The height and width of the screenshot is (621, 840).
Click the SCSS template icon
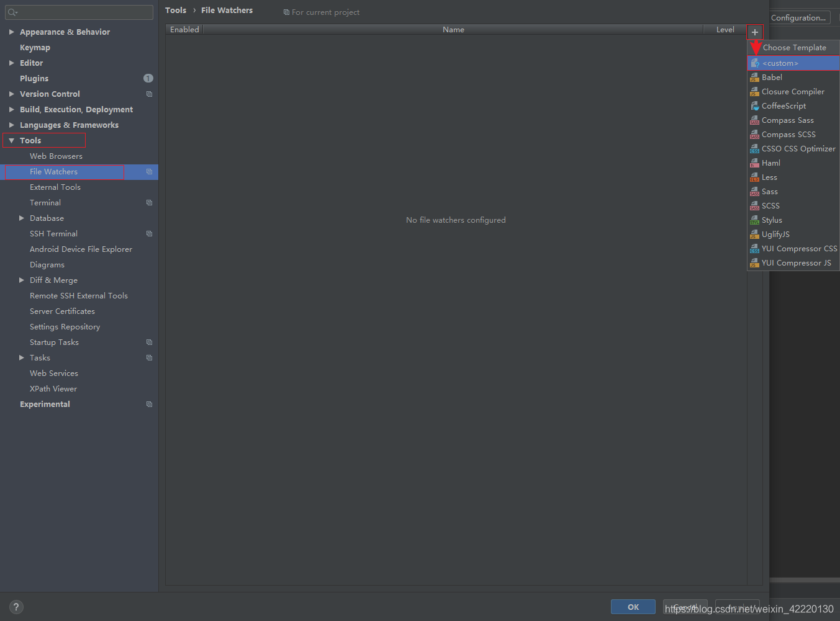point(754,206)
